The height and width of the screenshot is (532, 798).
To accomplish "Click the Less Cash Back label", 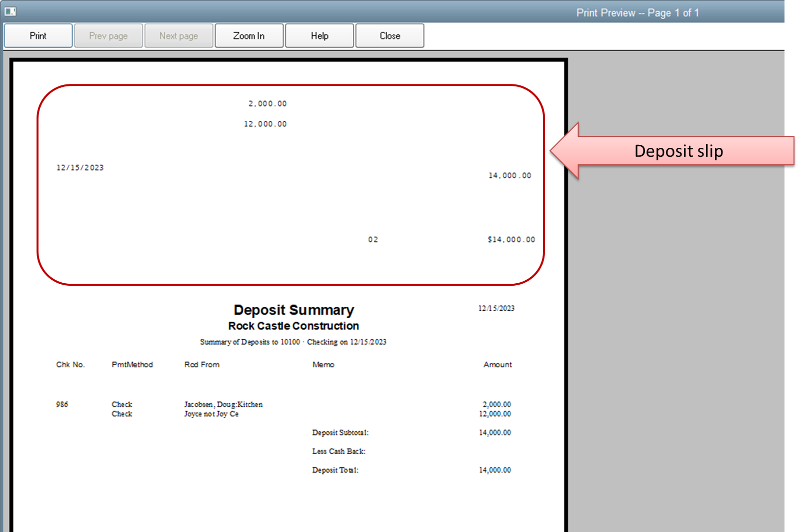I will (x=338, y=452).
